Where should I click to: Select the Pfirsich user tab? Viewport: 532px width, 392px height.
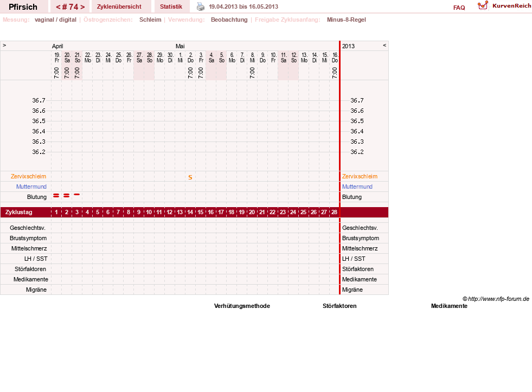[x=23, y=7]
